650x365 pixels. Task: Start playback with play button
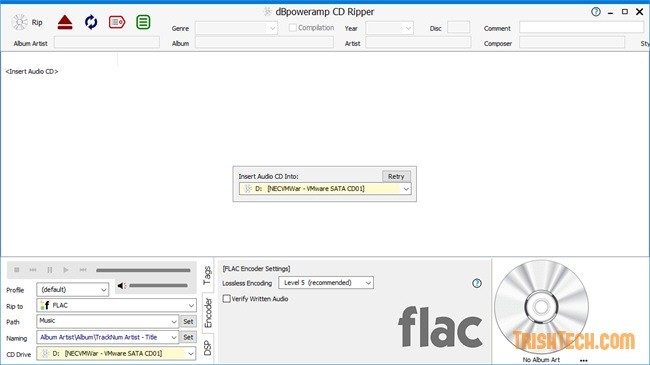[66, 270]
